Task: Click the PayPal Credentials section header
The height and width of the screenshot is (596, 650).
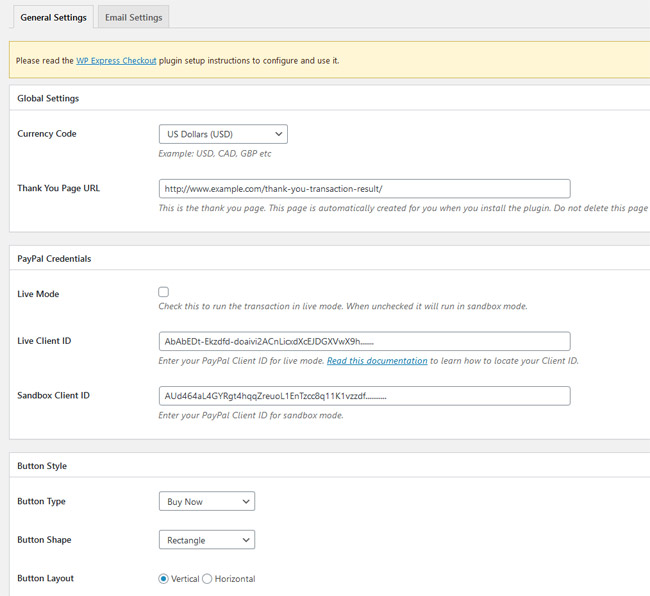Action: click(54, 259)
